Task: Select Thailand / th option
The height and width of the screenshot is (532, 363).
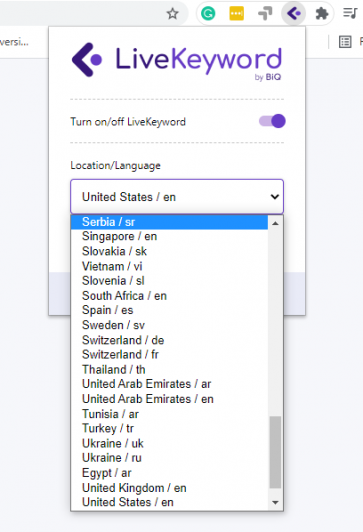Action: click(169, 369)
